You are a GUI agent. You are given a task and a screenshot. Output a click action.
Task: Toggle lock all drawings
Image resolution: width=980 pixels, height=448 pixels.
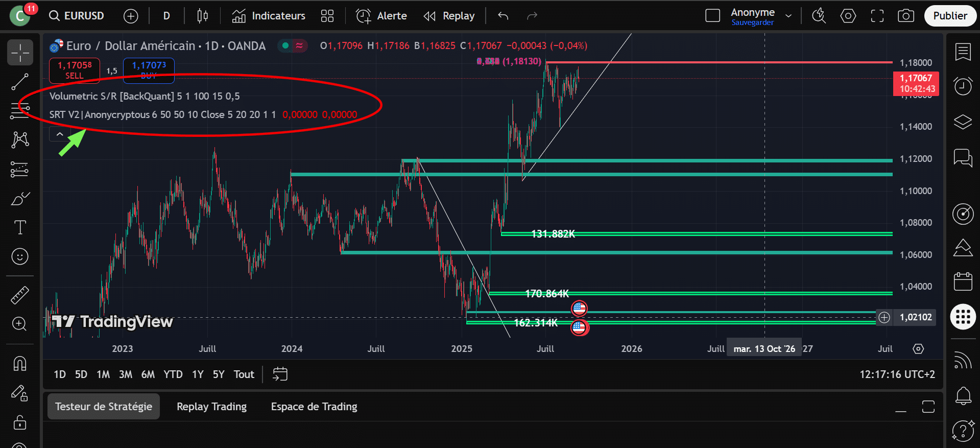point(20,422)
